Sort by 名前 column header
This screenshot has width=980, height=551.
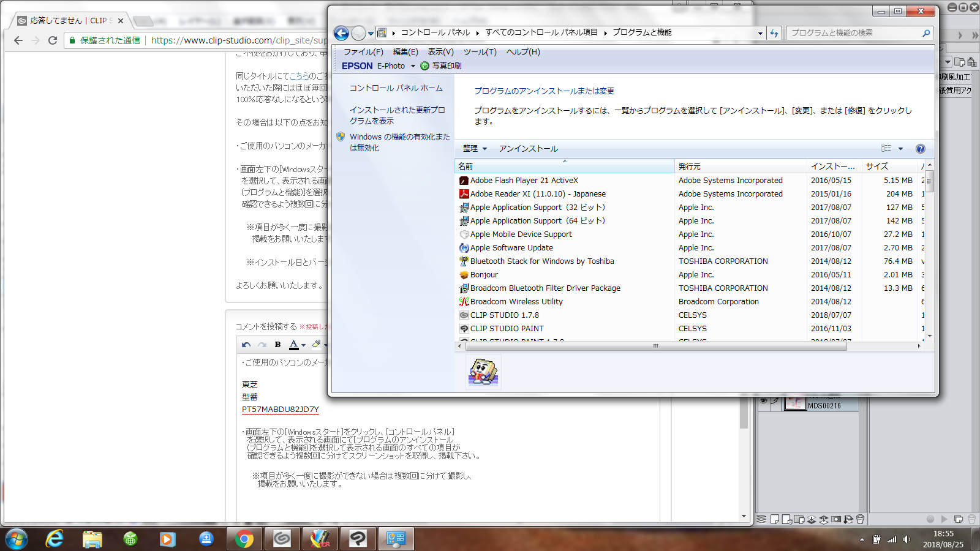(x=564, y=167)
